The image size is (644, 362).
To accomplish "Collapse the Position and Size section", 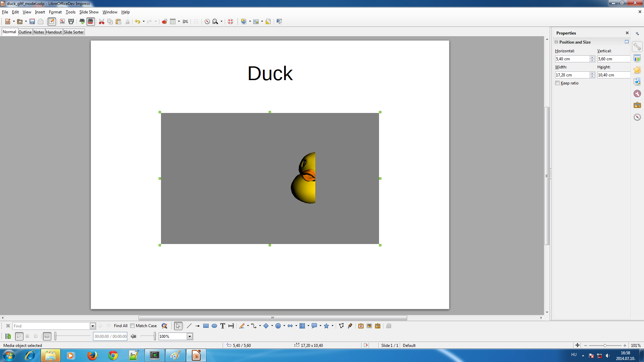I will click(556, 42).
